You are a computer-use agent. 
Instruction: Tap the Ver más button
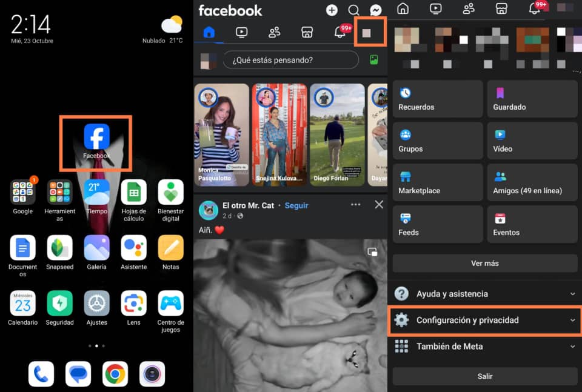coord(485,264)
